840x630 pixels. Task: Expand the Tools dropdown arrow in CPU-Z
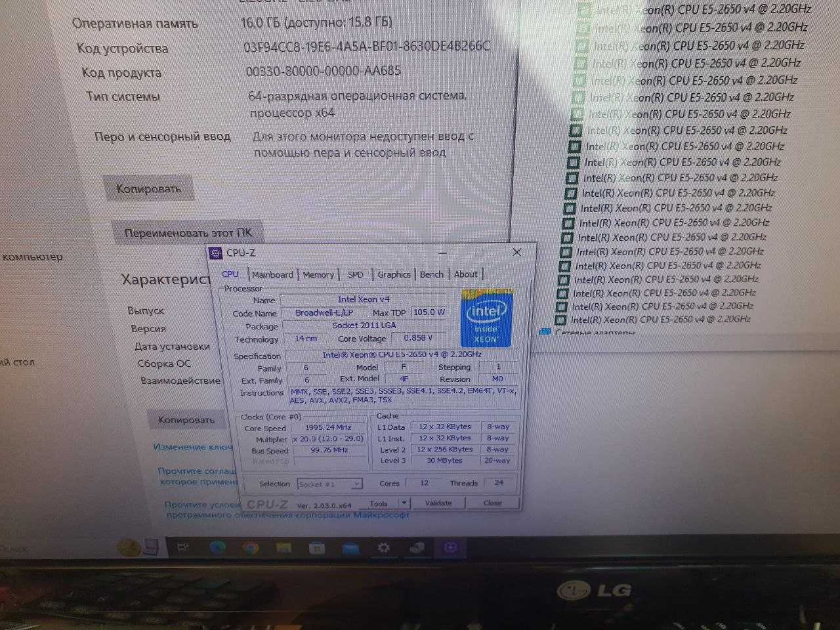click(x=404, y=503)
